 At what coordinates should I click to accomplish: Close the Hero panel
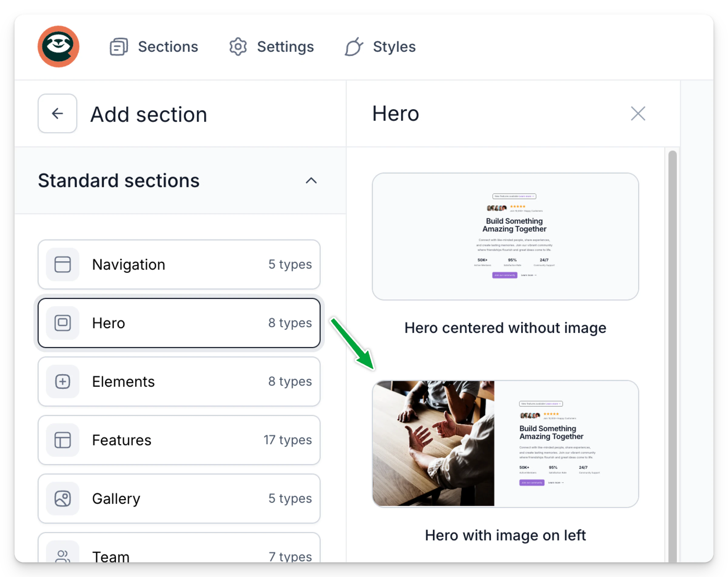pyautogui.click(x=638, y=114)
